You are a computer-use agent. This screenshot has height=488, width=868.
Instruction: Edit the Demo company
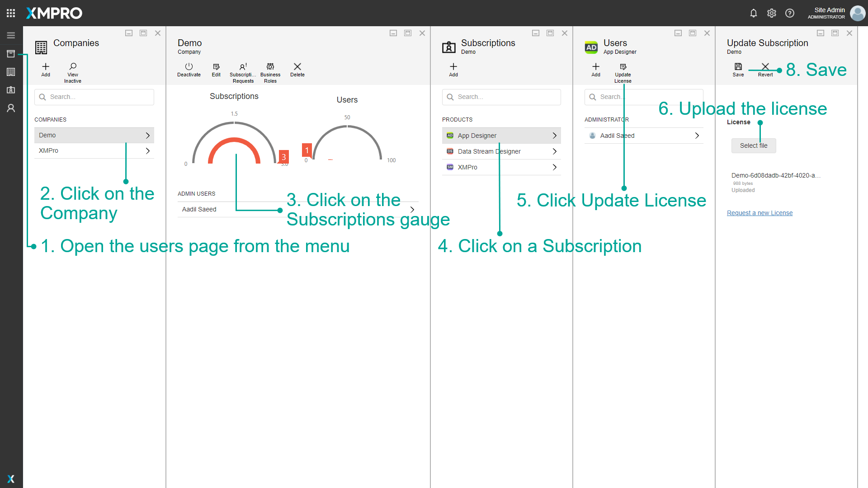216,70
